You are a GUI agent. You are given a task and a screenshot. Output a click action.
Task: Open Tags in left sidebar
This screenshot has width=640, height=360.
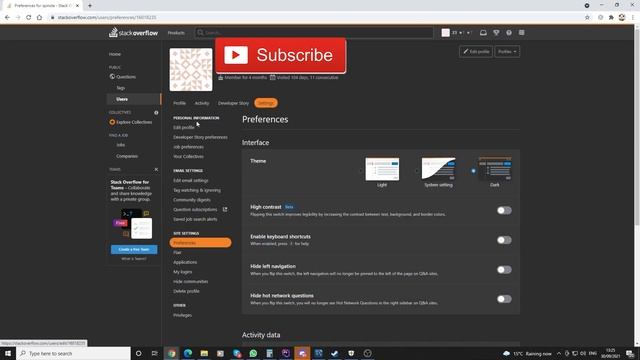[x=120, y=88]
